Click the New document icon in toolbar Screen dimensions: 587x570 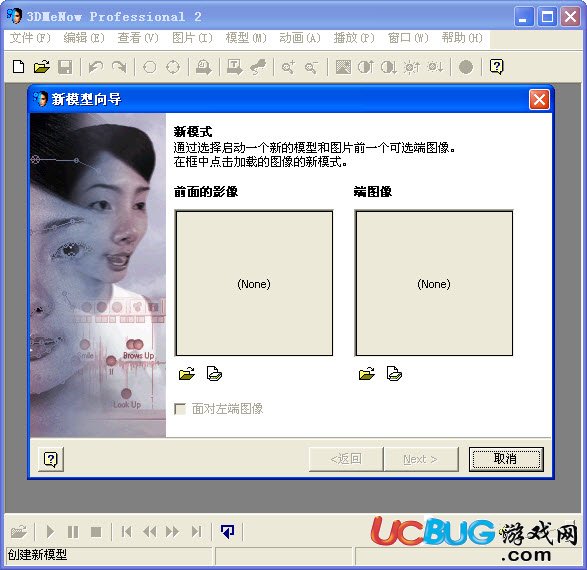point(18,67)
